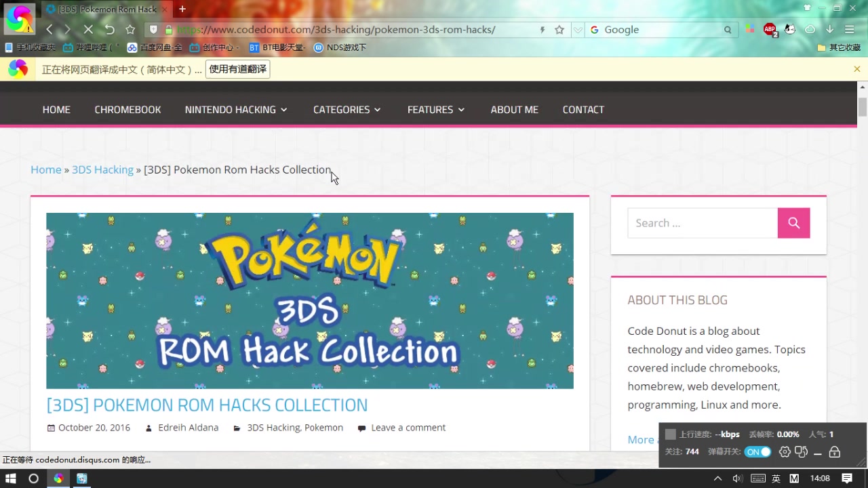This screenshot has width=868, height=488.
Task: Expand the Categories menu
Action: tap(347, 110)
